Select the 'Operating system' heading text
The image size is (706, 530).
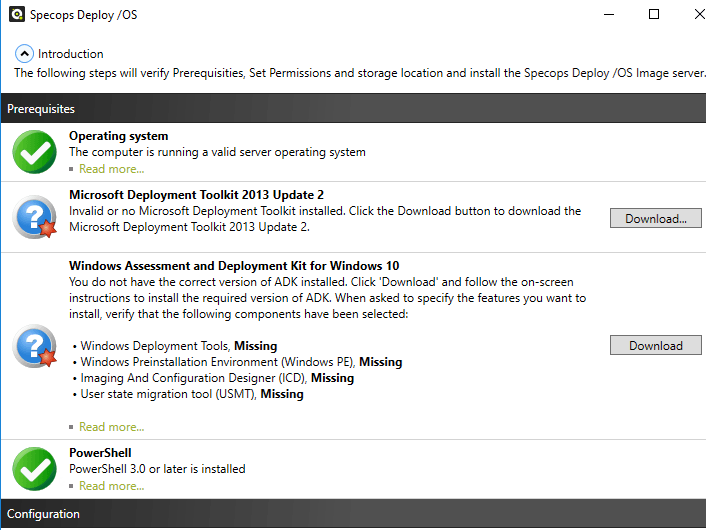[x=118, y=136]
